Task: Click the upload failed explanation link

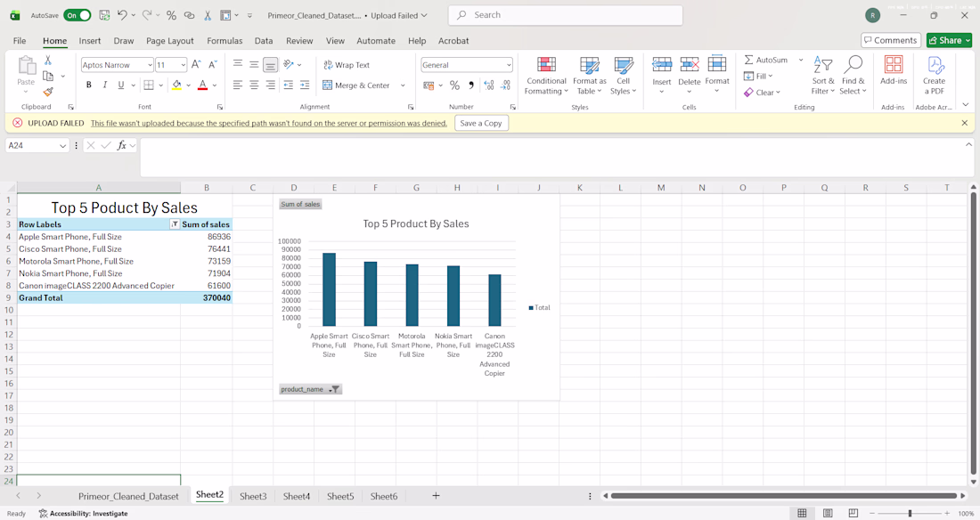Action: (269, 123)
